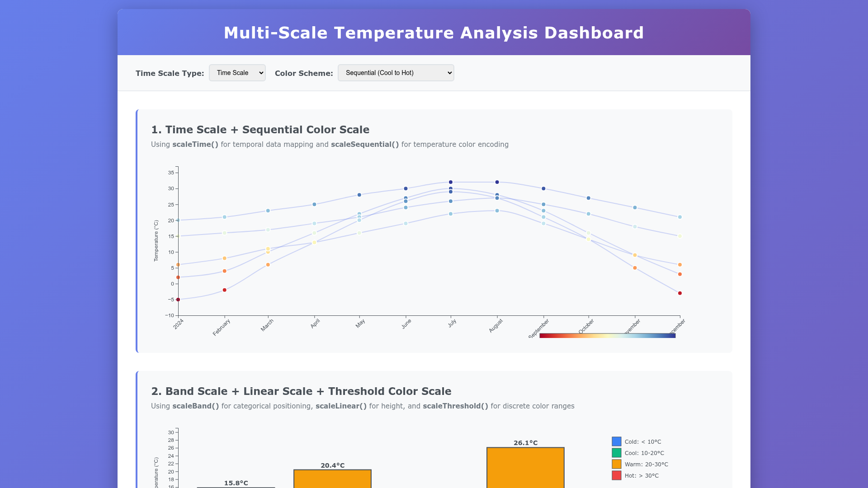Click the Band Scale section heading
868x488 pixels.
pyautogui.click(x=301, y=391)
